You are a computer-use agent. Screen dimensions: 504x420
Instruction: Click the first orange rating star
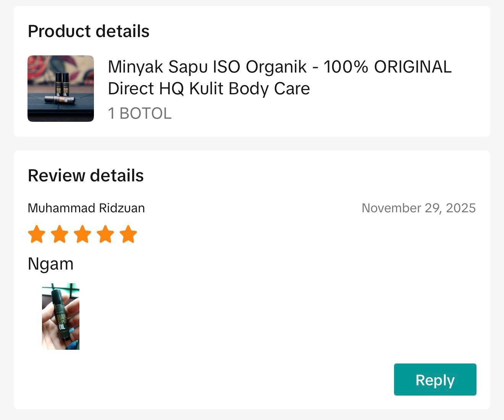(37, 234)
